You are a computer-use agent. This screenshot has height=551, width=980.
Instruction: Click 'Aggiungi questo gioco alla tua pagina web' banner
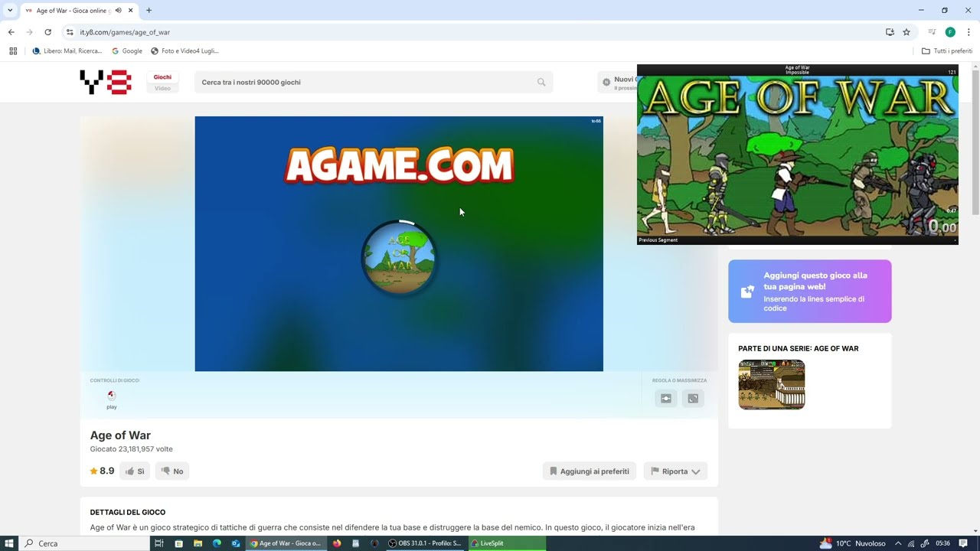pyautogui.click(x=810, y=291)
